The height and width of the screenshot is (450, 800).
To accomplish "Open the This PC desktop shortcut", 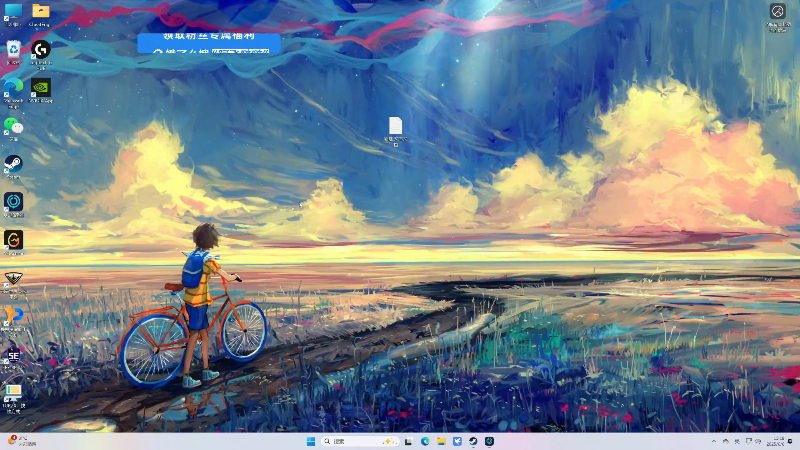I will [13, 14].
